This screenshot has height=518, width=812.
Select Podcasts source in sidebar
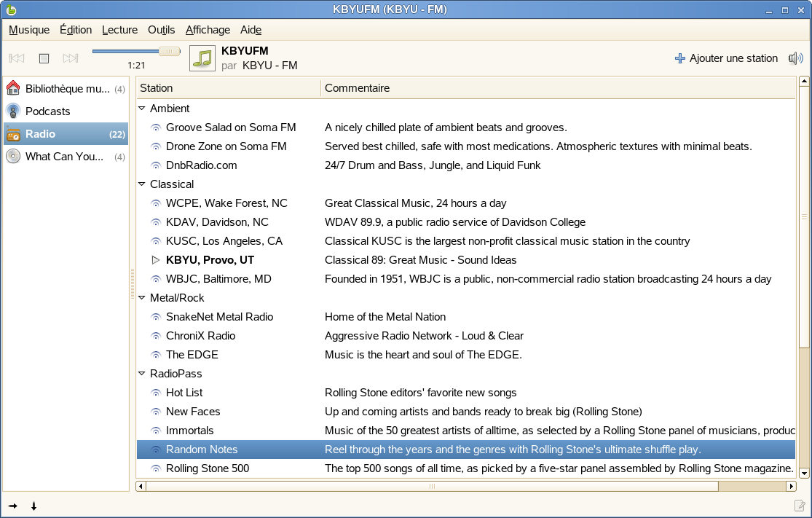(66, 111)
